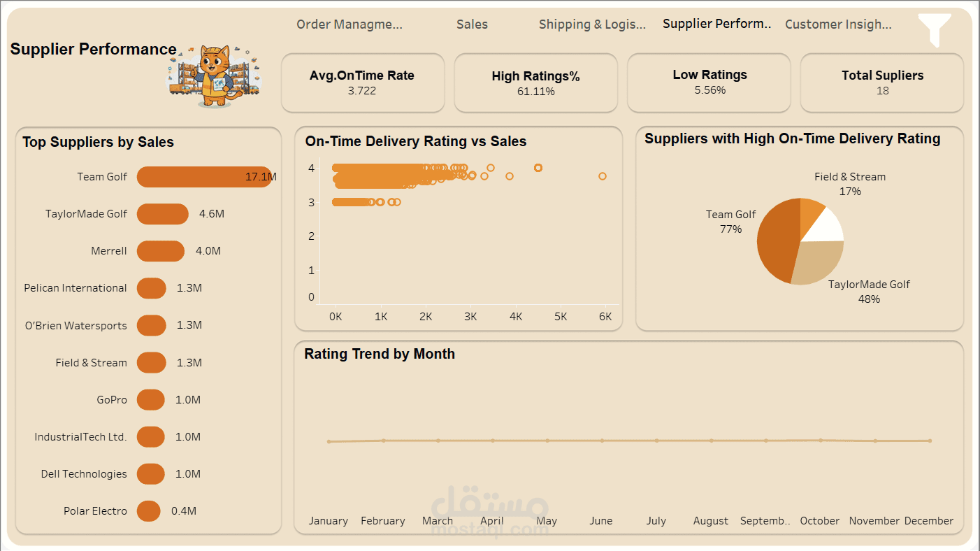Select the GoPro sales bar

(x=150, y=400)
